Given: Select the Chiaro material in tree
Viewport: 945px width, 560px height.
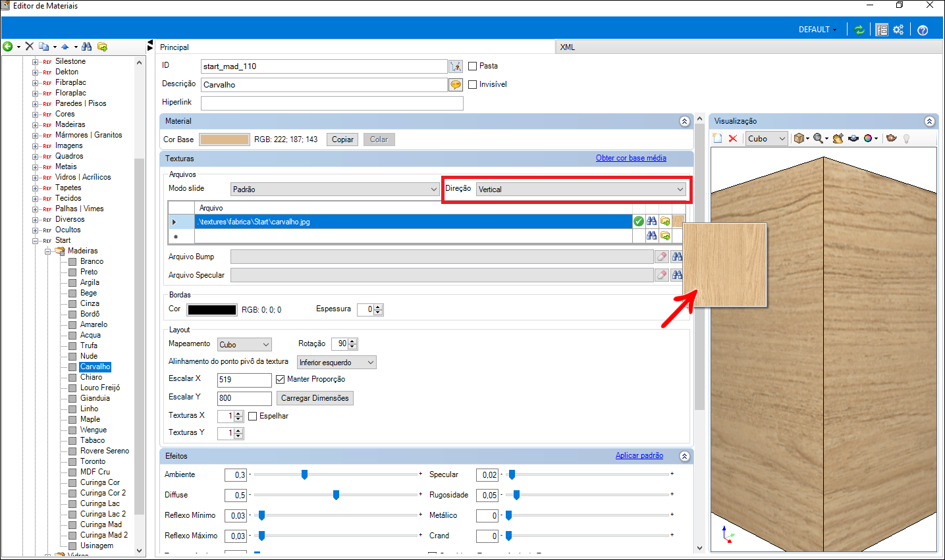Looking at the screenshot, I should (91, 378).
